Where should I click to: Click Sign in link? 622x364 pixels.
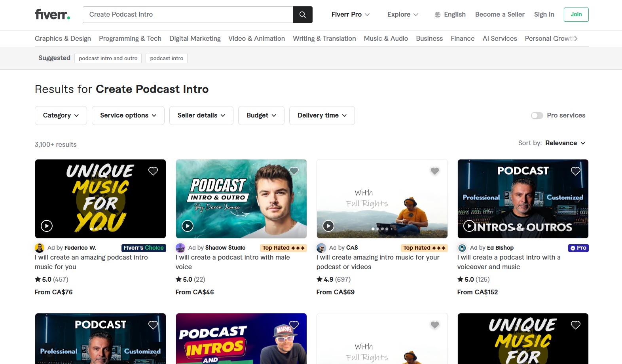[544, 15]
